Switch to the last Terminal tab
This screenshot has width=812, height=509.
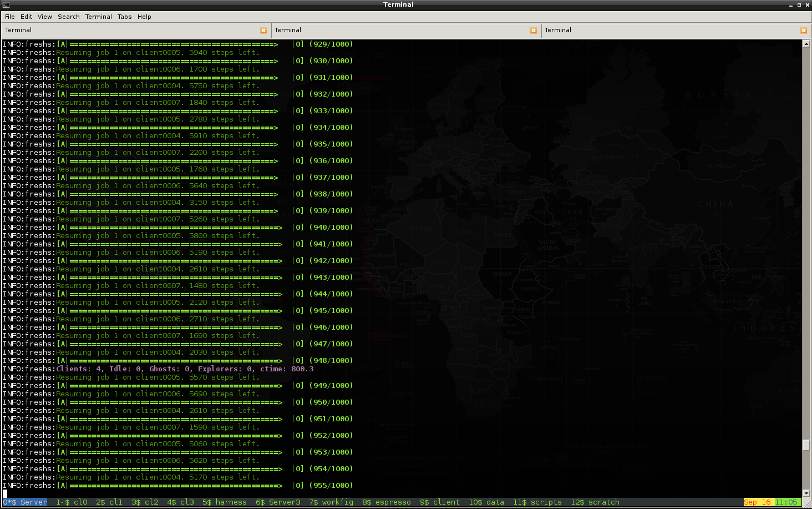click(666, 31)
